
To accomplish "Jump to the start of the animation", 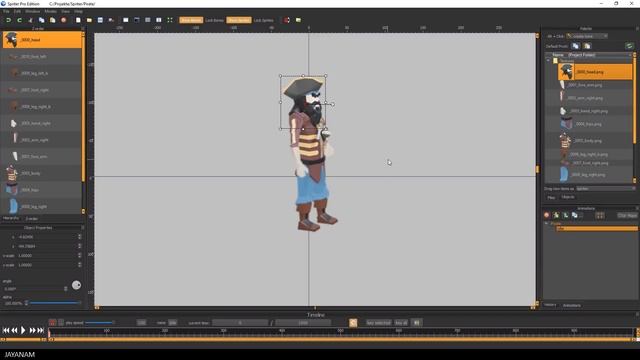I will coord(6,330).
